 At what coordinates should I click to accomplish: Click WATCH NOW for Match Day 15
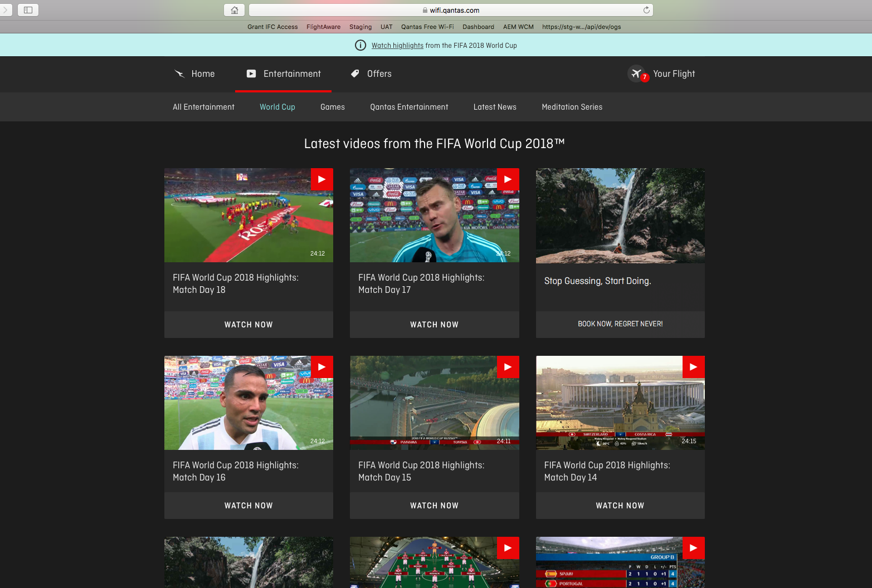(435, 506)
